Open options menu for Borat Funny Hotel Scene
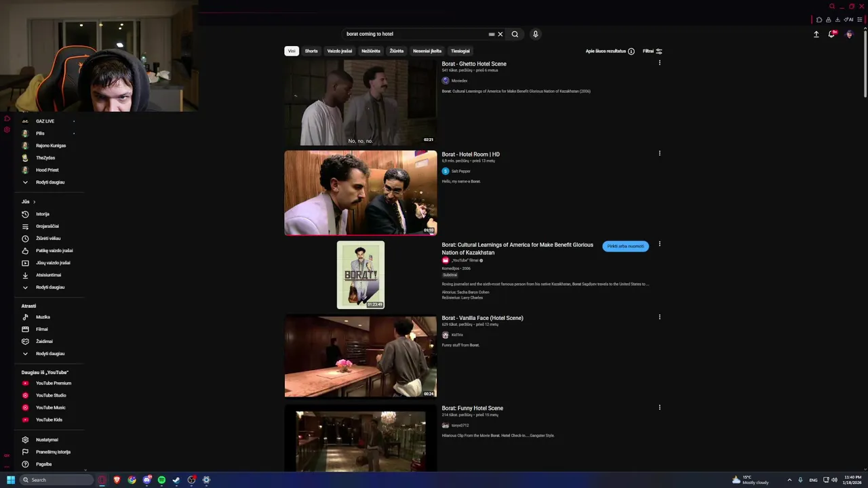868x488 pixels. [x=659, y=407]
